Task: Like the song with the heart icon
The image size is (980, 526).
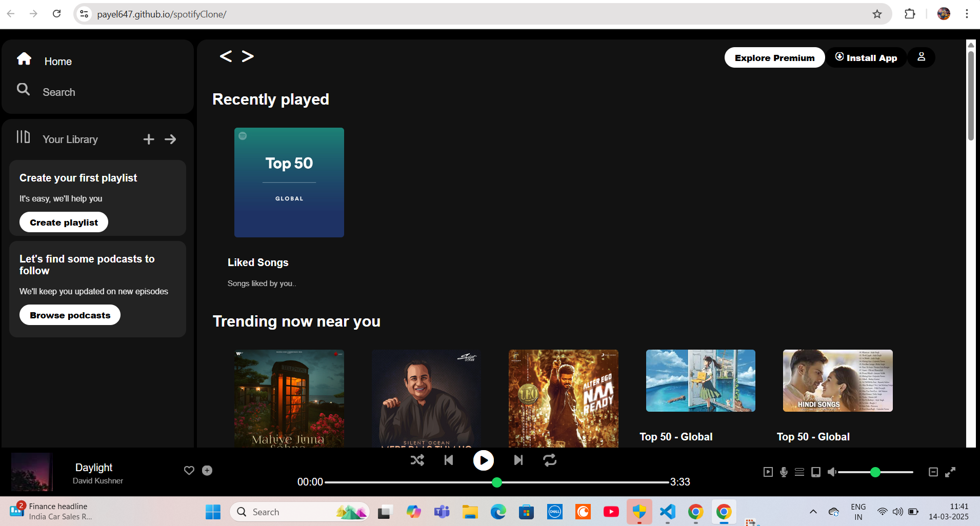Action: [x=189, y=471]
